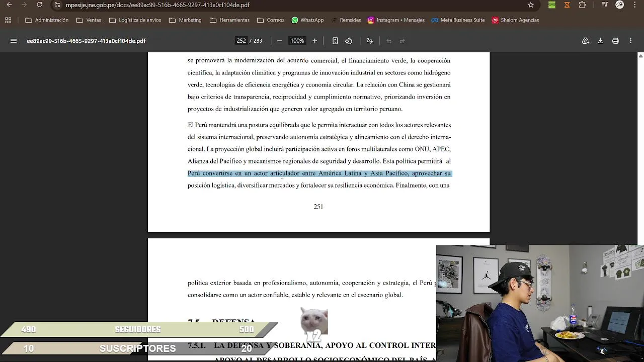
Task: Open the green browser extension icon
Action: (x=552, y=5)
